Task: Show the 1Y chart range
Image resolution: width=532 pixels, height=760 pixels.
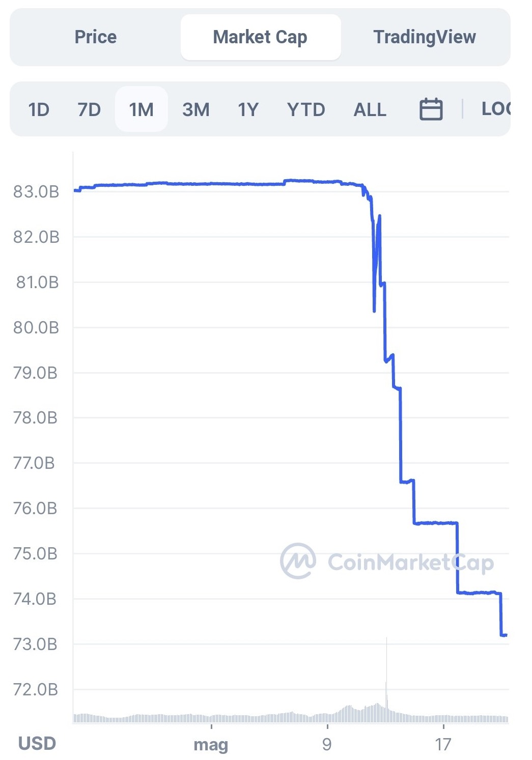Action: [248, 109]
